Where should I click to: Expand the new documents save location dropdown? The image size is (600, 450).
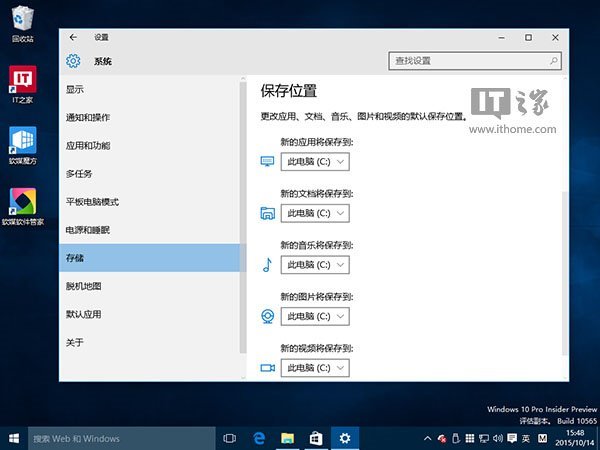tap(315, 213)
